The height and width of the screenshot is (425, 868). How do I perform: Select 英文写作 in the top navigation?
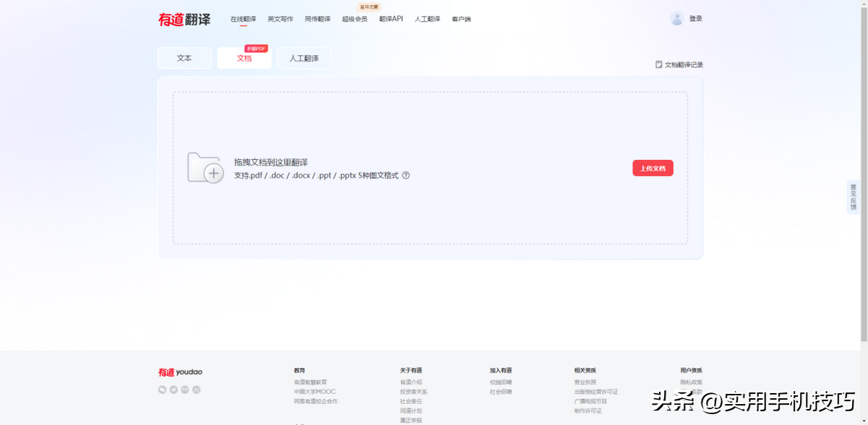coord(281,20)
